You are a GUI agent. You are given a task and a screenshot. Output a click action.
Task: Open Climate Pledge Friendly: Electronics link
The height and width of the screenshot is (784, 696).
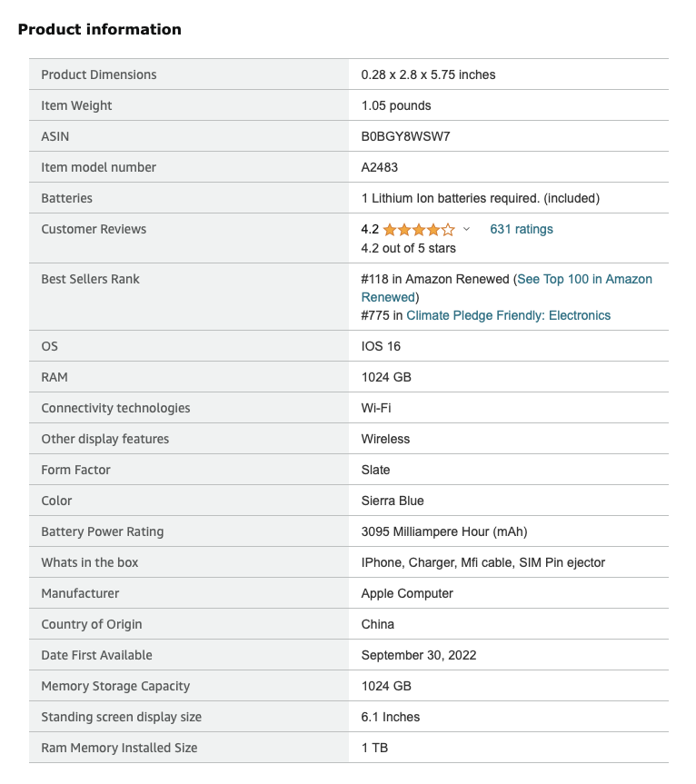508,316
